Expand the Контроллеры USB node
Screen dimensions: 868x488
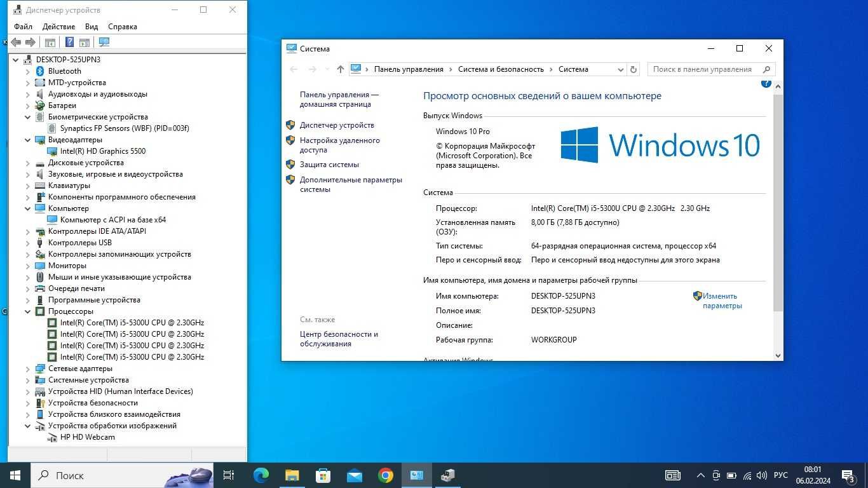click(x=28, y=243)
